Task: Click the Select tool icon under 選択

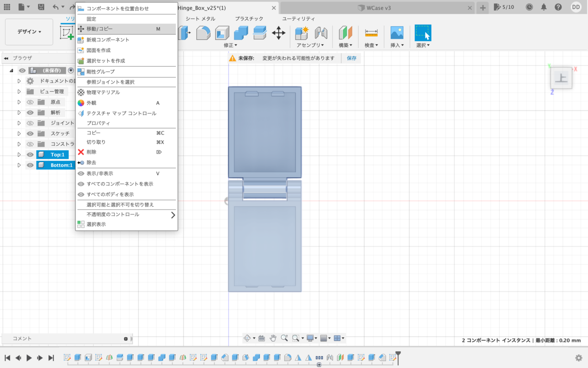Action: (423, 33)
